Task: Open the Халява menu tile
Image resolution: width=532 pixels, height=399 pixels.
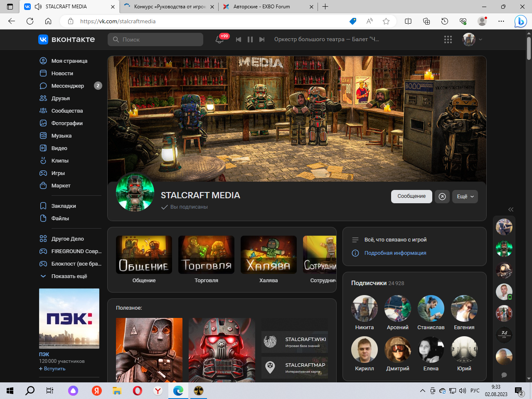Action: [x=268, y=259]
